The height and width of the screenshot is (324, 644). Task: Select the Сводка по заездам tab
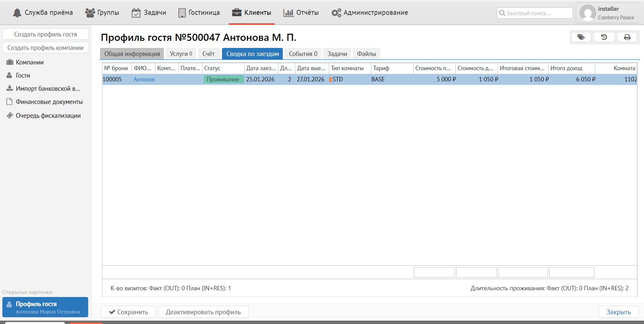tap(252, 54)
